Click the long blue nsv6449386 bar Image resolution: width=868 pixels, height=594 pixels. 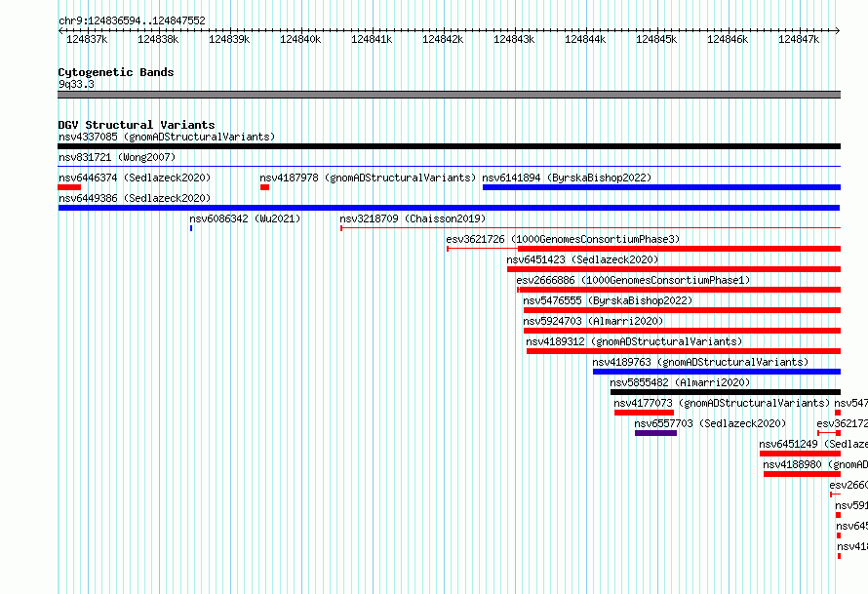pos(449,208)
